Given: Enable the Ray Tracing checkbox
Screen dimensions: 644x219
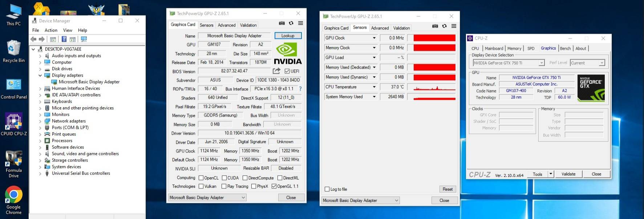Looking at the screenshot, I should [x=224, y=186].
